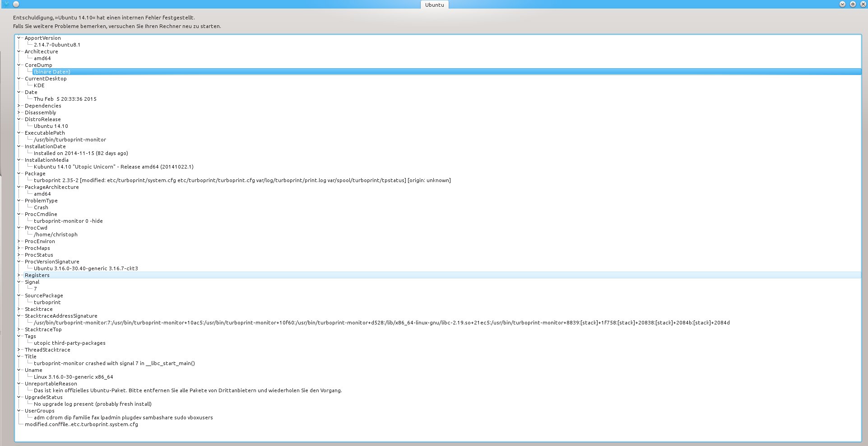Select modified.conffile..etc.turboprint.system.cfg entry
Screen dimensions: 868x446
tap(81, 424)
